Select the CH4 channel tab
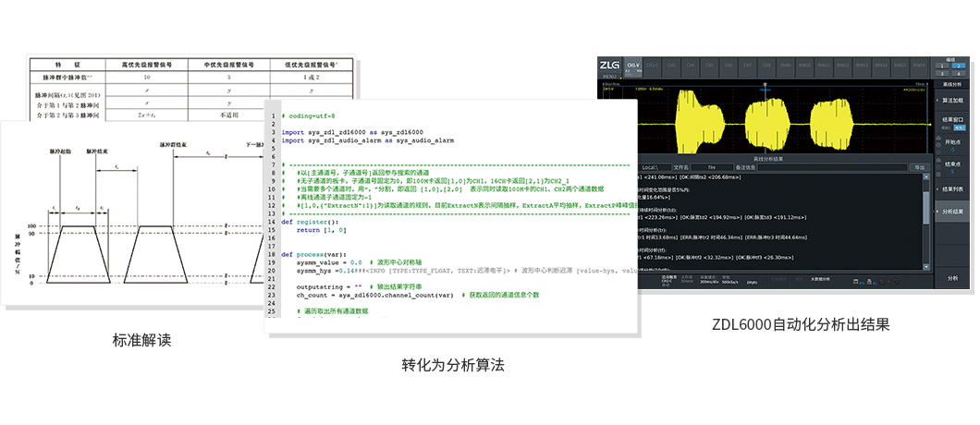Screen dimensions: 980x425 (690, 67)
